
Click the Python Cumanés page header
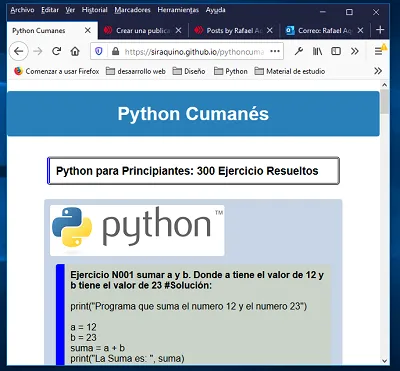[193, 114]
